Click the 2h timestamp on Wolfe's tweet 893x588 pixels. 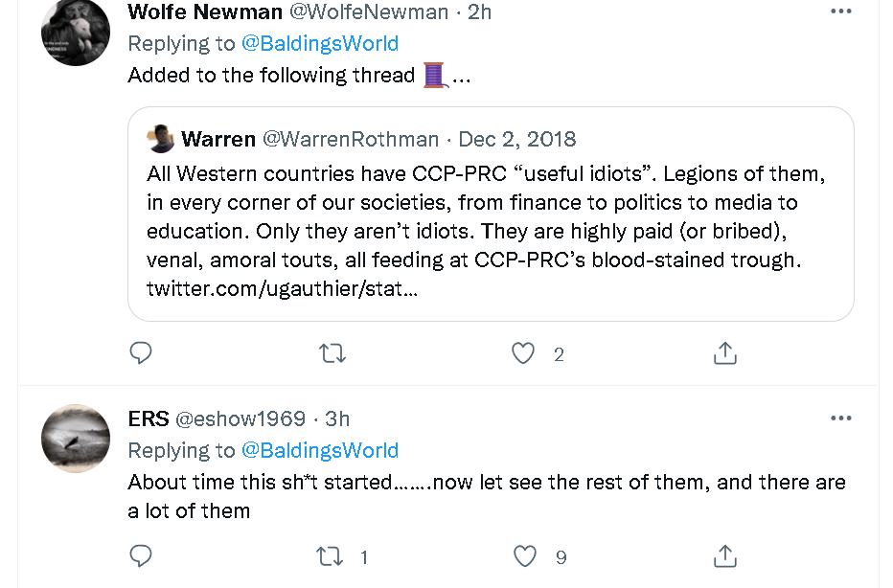479,11
